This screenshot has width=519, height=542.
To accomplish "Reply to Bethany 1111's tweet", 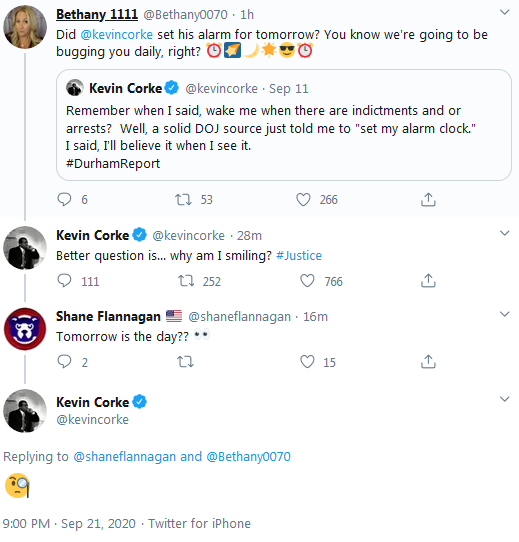I will click(x=64, y=199).
